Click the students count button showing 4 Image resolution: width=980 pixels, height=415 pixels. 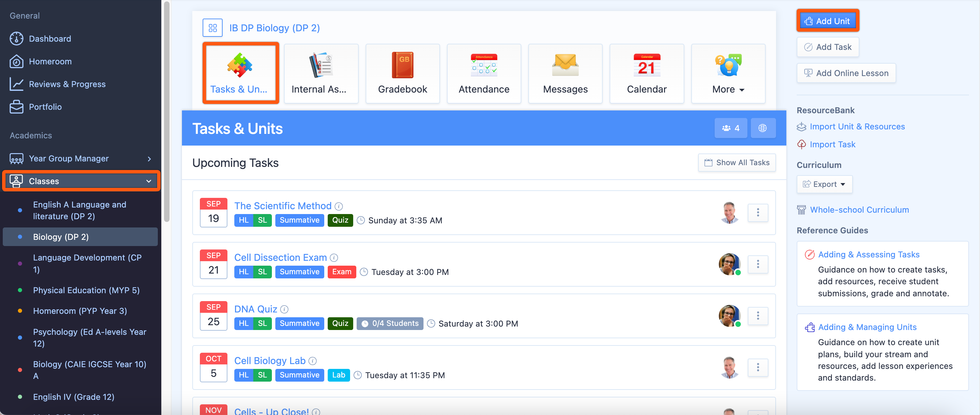point(731,128)
